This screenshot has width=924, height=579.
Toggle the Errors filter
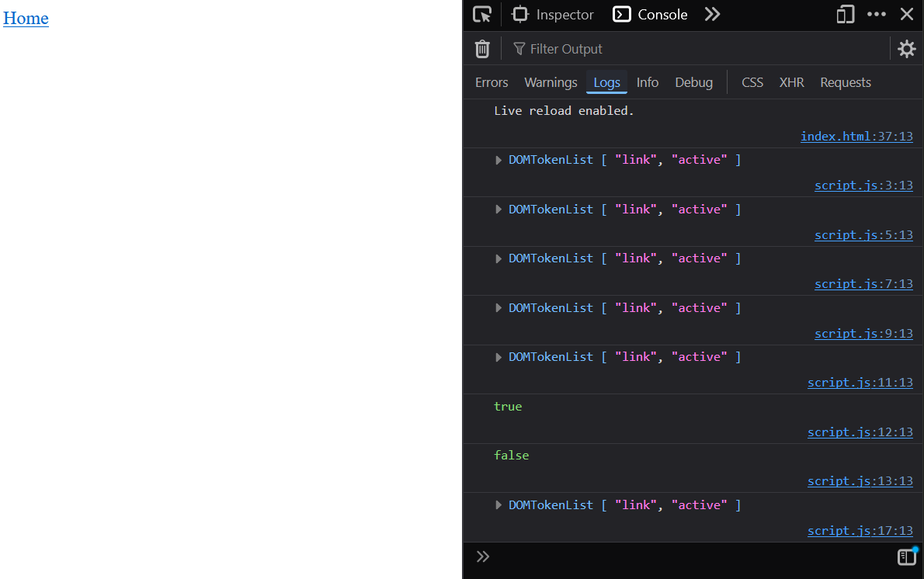tap(492, 82)
